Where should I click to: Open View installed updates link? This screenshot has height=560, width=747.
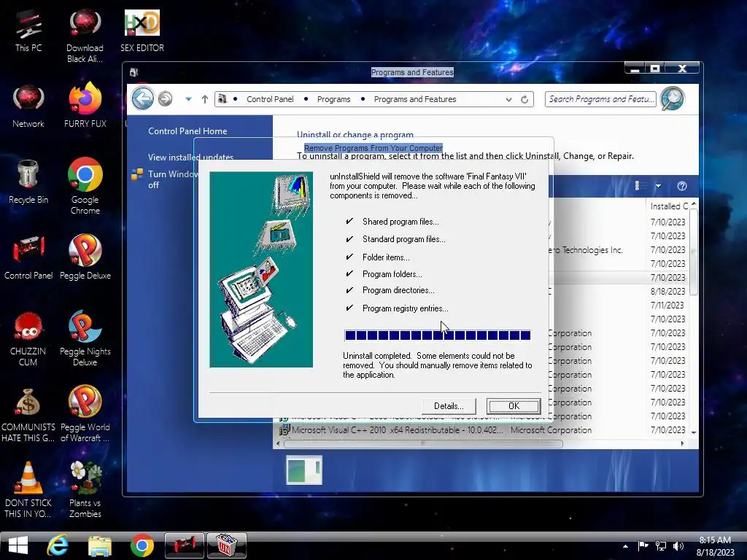[190, 157]
